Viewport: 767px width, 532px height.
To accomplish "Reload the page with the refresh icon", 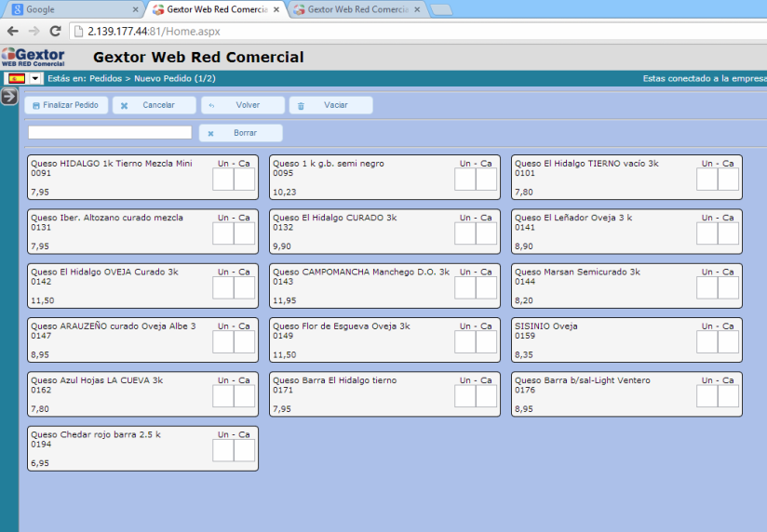I will pos(55,31).
